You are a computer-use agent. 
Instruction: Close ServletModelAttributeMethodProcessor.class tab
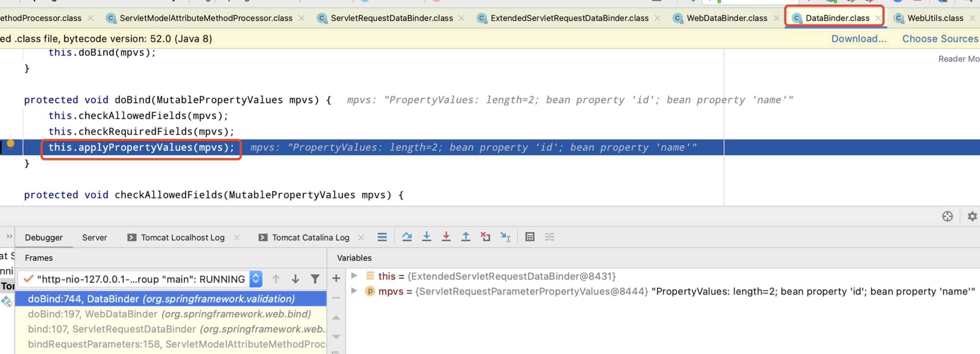click(301, 18)
